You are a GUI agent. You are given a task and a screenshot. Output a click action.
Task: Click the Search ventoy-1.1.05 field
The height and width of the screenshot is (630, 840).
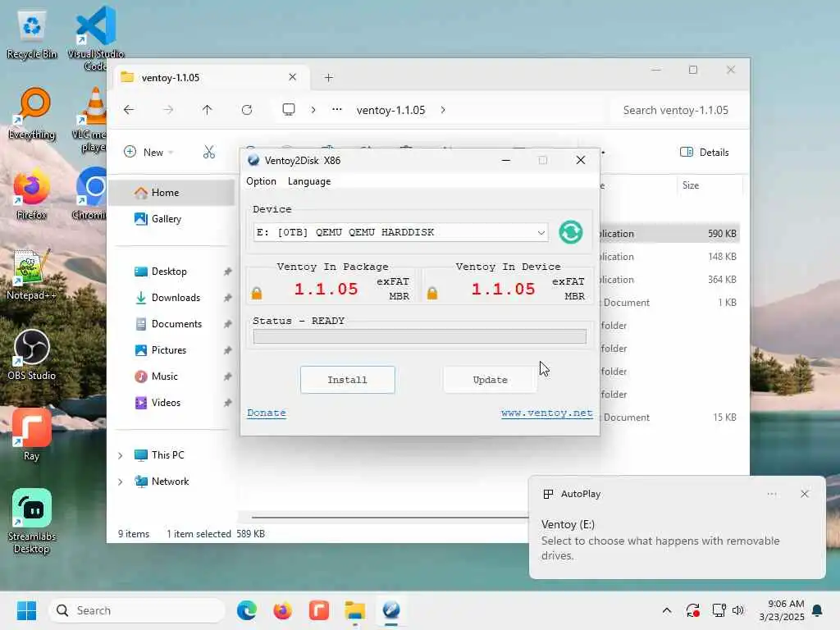coord(678,111)
